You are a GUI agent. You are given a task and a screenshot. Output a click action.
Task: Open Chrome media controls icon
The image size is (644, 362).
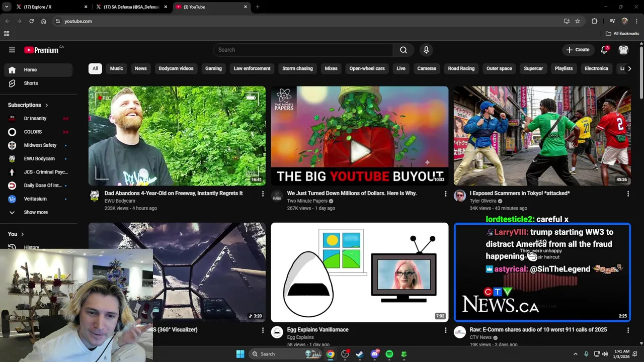click(x=612, y=21)
